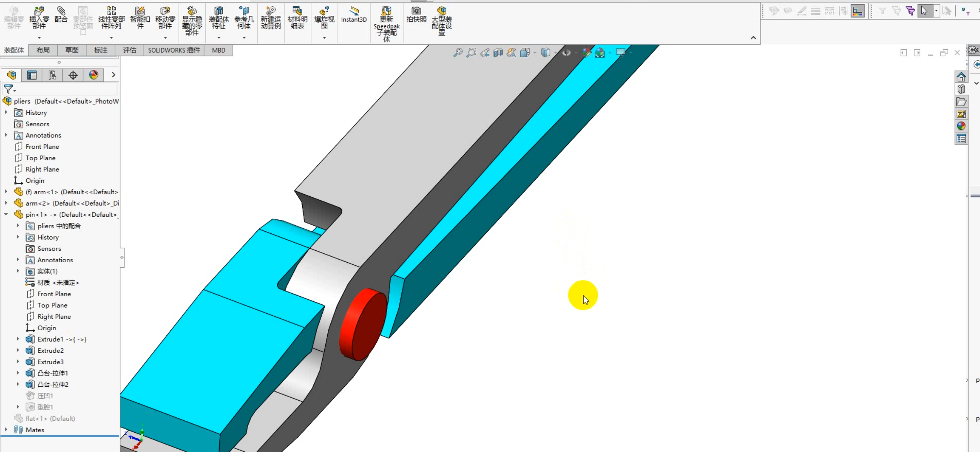Collapse the pin<1> component tree node
The height and width of the screenshot is (452, 980).
click(x=6, y=214)
